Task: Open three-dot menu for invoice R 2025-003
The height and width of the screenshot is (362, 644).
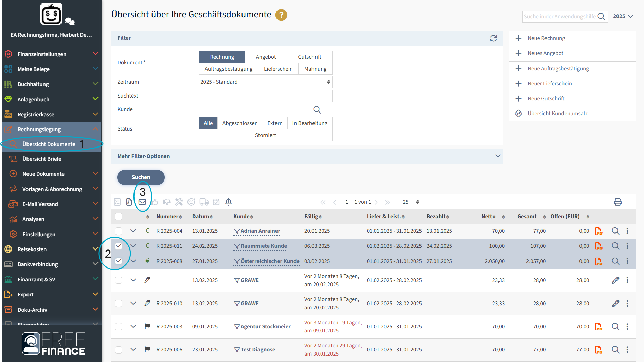Action: click(627, 327)
